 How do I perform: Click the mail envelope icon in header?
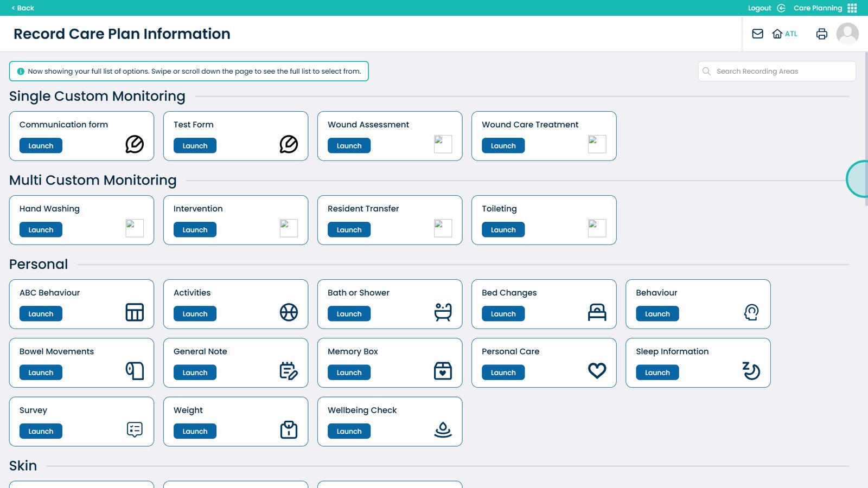757,34
